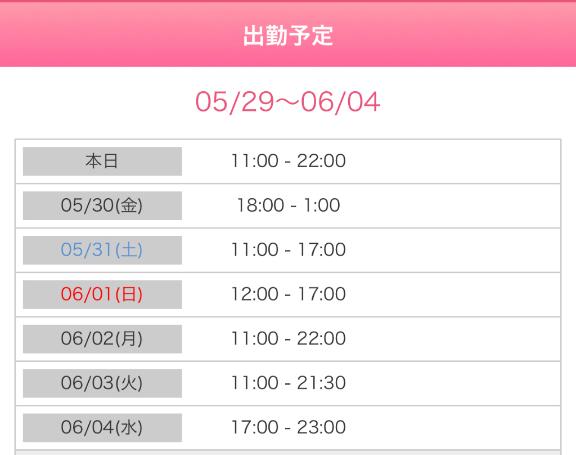Click empty area in 06/01(日) row
This screenshot has width=576, height=455.
pos(452,294)
